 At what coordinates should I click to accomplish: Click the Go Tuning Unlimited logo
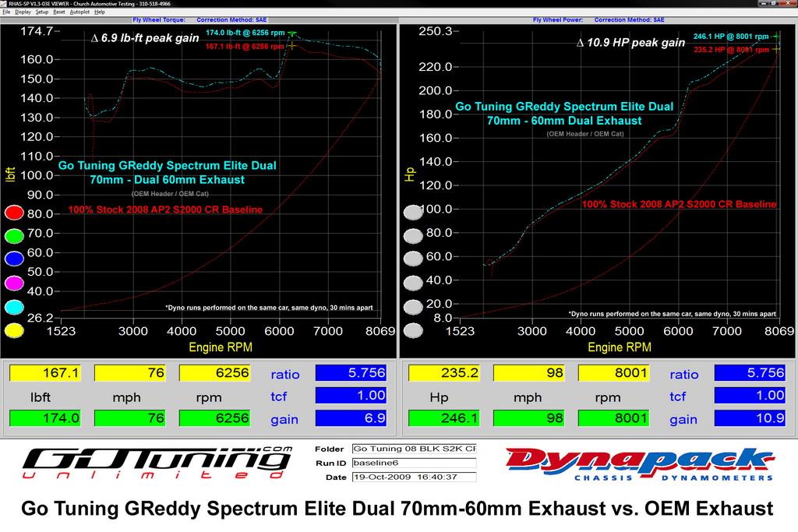(x=156, y=463)
